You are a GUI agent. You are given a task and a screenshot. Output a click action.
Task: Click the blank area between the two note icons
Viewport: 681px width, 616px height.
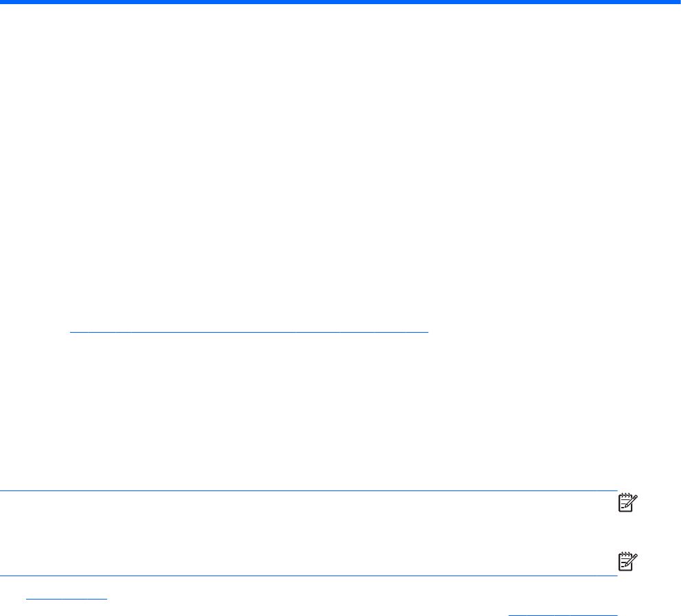tap(627, 532)
